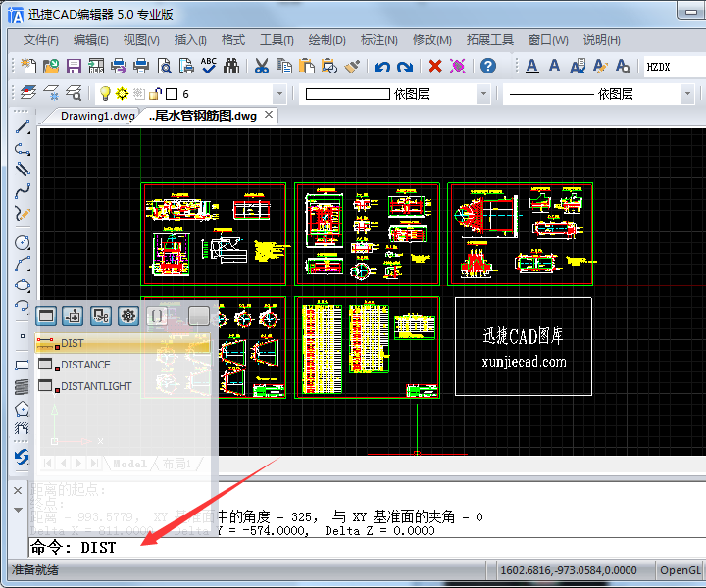This screenshot has width=706, height=588.
Task: Click the Undo arrow
Action: tap(382, 67)
